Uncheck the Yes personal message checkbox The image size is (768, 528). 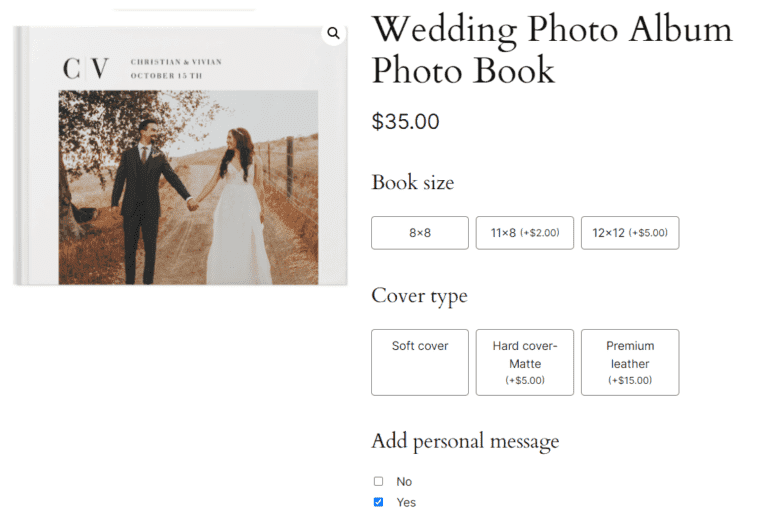coord(378,502)
